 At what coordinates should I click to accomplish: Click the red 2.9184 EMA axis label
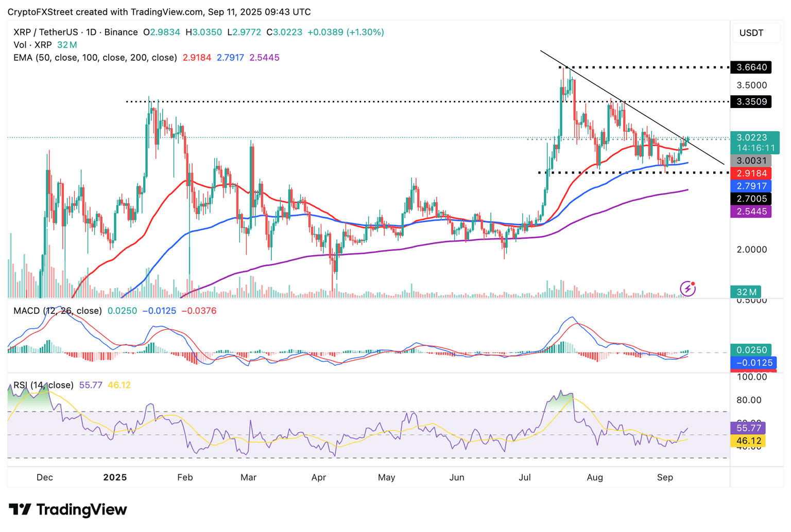pyautogui.click(x=751, y=173)
